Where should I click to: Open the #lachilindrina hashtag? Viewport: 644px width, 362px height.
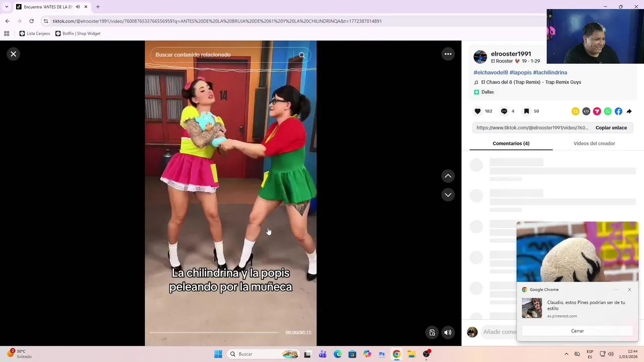550,72
